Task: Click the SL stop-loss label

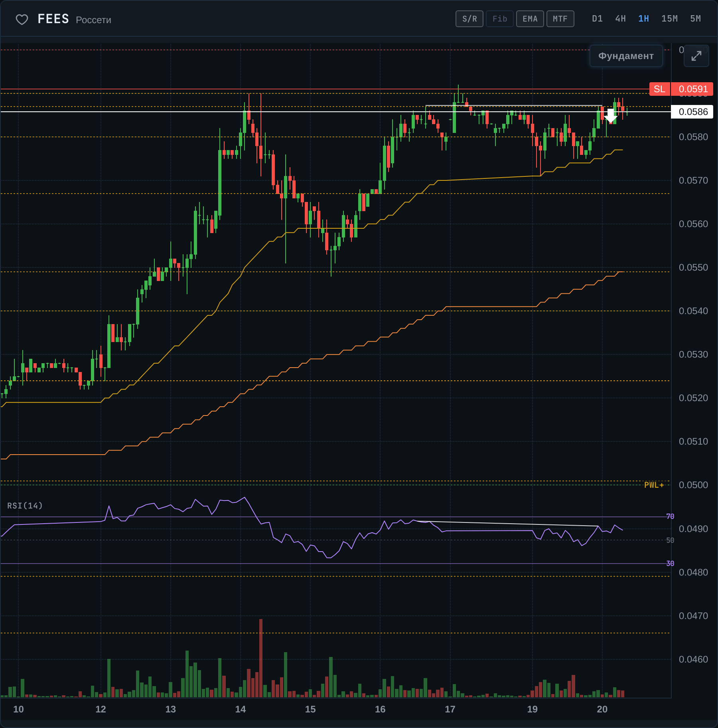Action: (x=660, y=89)
